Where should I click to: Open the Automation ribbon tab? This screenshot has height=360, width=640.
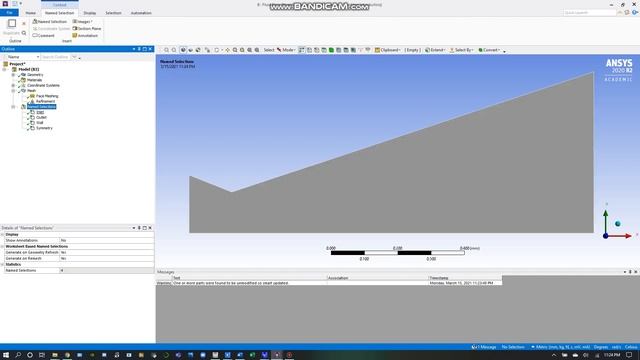(141, 13)
